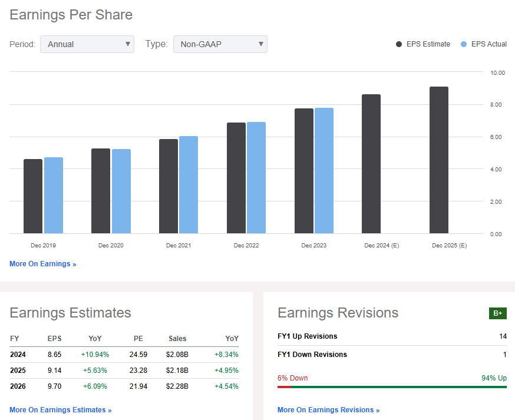
Task: Select the Earnings Per Share heading
Action: (x=71, y=14)
